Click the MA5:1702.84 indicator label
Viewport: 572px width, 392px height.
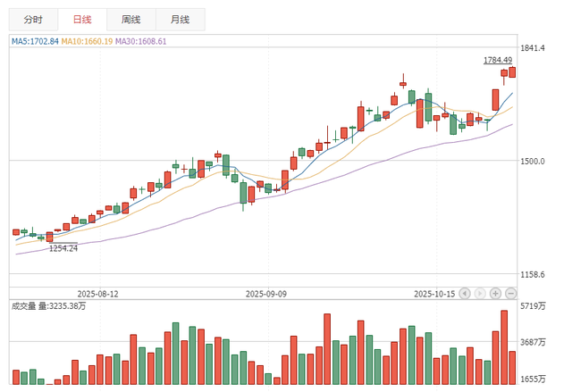click(x=35, y=41)
